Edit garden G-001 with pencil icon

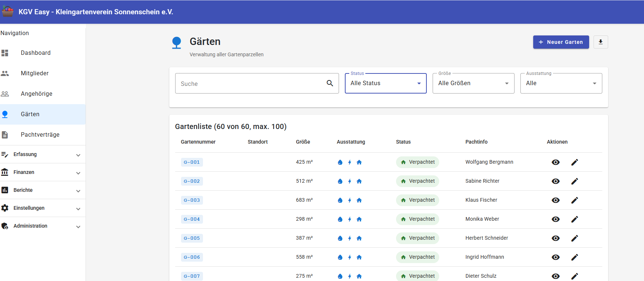[575, 162]
